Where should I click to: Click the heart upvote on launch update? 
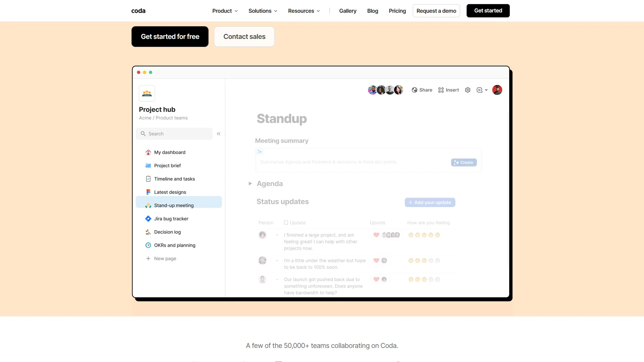376,280
